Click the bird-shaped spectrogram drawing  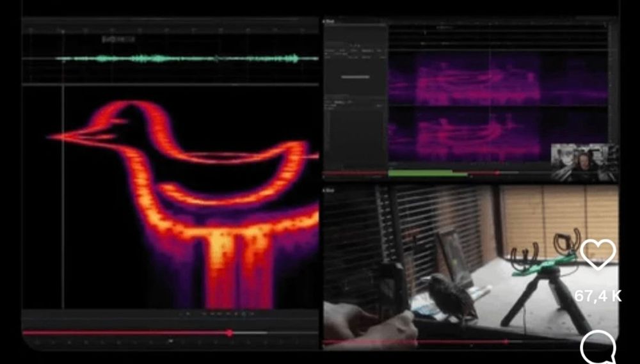(184, 204)
